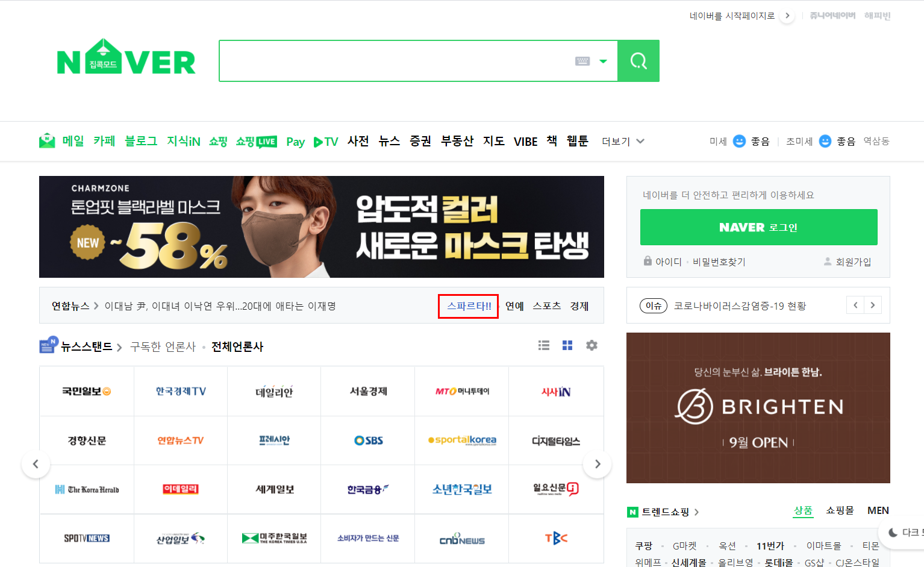The height and width of the screenshot is (567, 924).
Task: Click the NAVER 로그인 button
Action: point(758,227)
